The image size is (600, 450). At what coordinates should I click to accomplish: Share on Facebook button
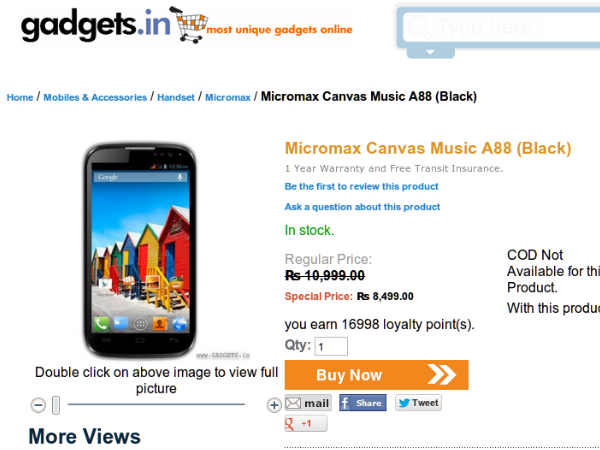(362, 403)
